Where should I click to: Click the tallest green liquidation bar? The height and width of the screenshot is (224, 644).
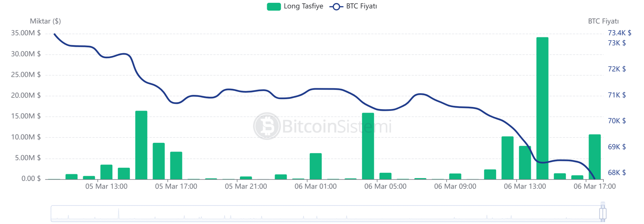542,108
